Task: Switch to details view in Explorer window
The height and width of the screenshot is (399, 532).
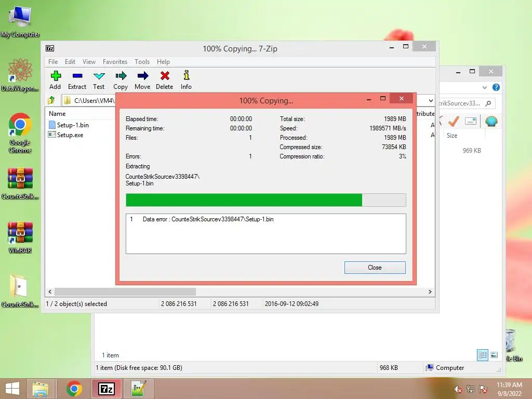Action: 483,355
